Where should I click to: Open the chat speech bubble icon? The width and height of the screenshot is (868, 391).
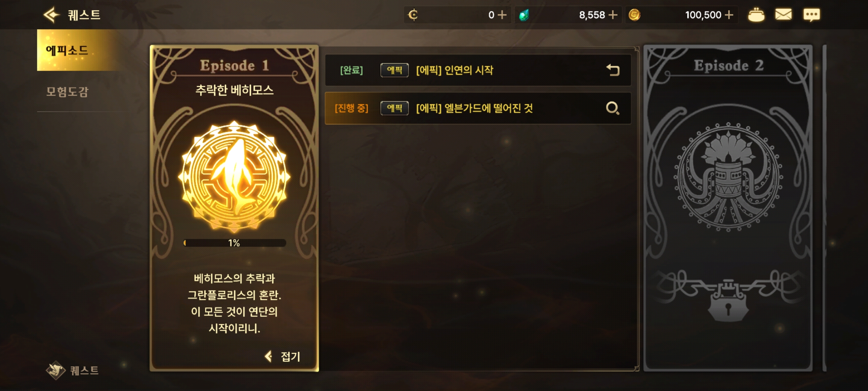click(812, 15)
